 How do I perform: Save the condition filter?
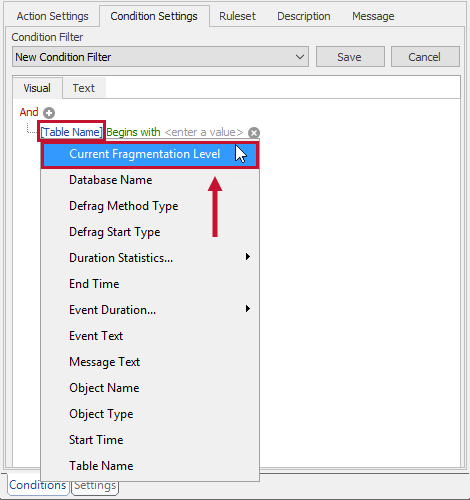pos(350,57)
